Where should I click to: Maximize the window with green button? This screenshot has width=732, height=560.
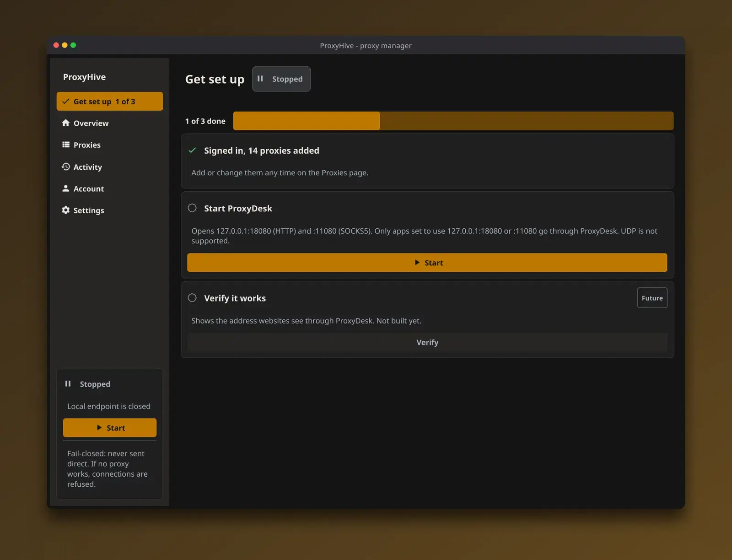click(73, 45)
